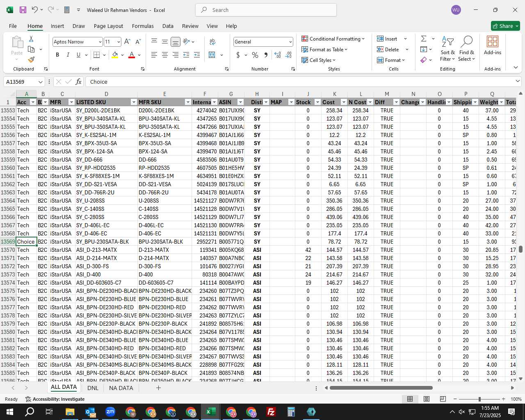Open the MFR SKU filter dropdown
Viewport: 525px width, 420px height.
coord(188,102)
